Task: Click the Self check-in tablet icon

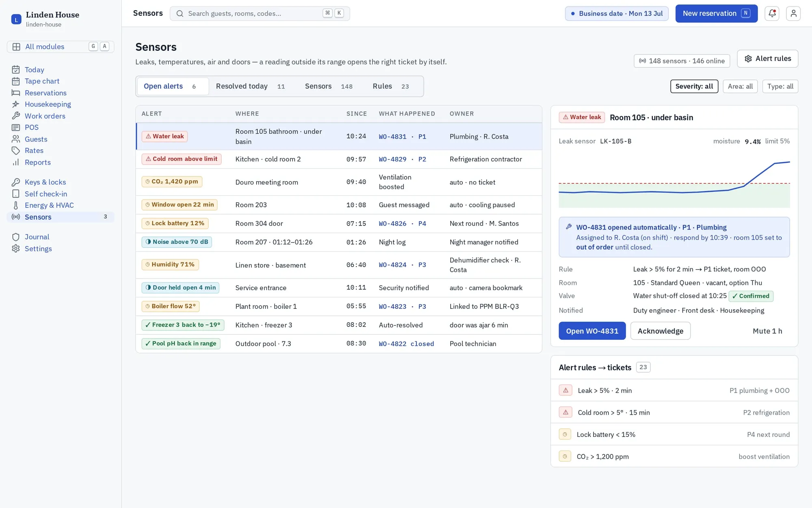Action: pyautogui.click(x=16, y=194)
